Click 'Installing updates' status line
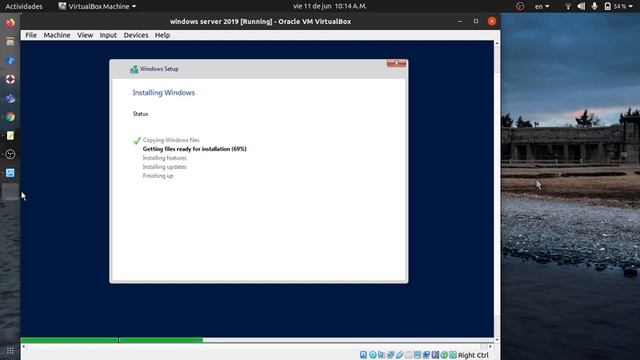640x360 pixels. coord(164,167)
